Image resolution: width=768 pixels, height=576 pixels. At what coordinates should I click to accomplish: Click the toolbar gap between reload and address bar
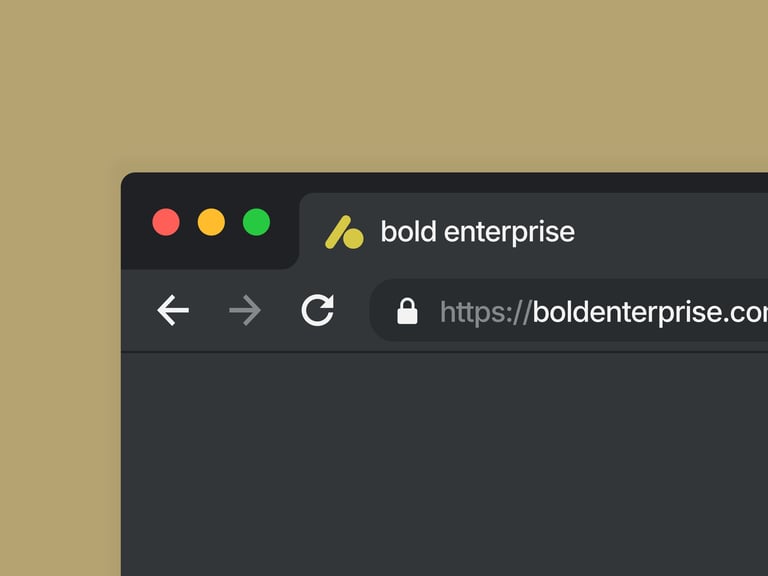(x=353, y=311)
